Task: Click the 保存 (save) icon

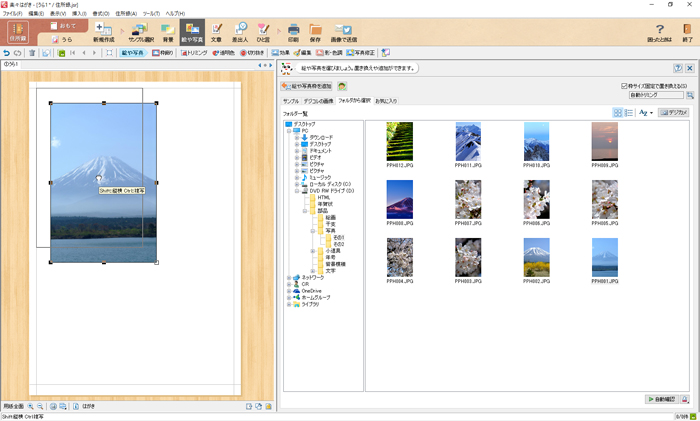Action: [x=315, y=31]
